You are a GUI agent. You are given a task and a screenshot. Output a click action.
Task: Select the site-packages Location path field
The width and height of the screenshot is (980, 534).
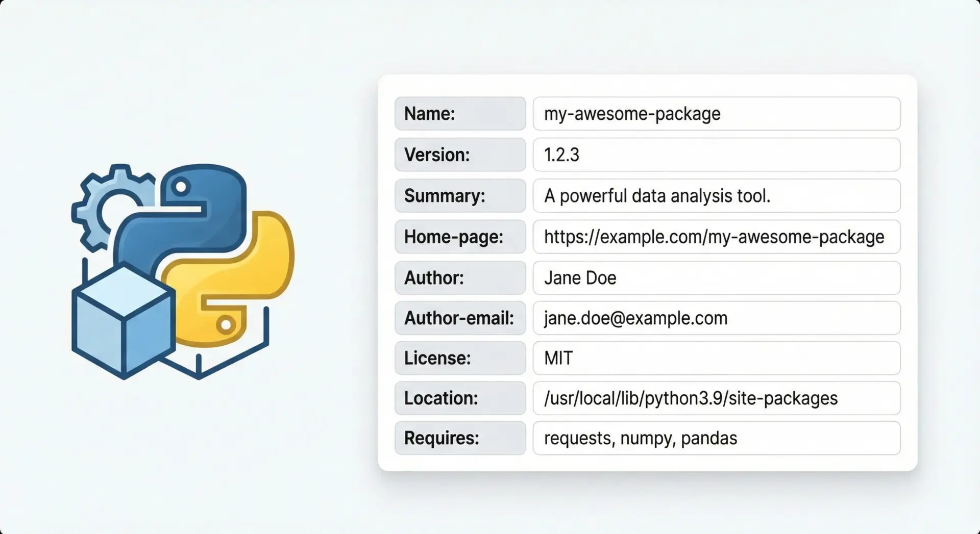(716, 398)
